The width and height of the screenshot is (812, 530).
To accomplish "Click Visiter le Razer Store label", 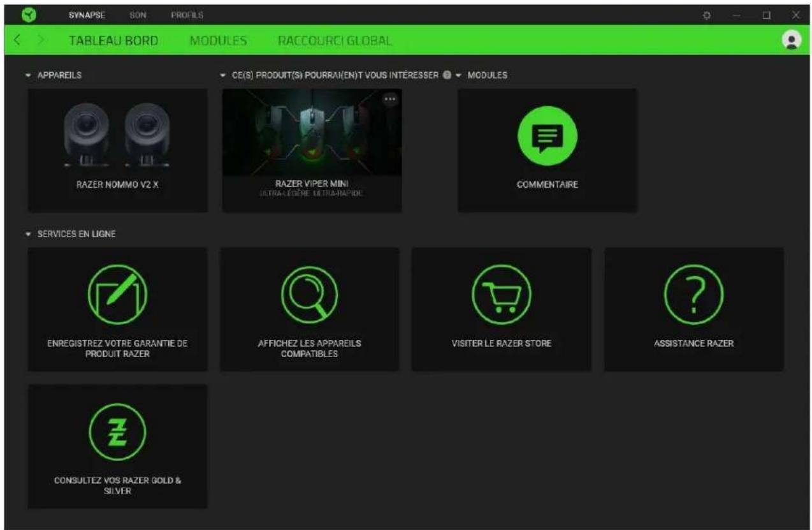I will 501,344.
